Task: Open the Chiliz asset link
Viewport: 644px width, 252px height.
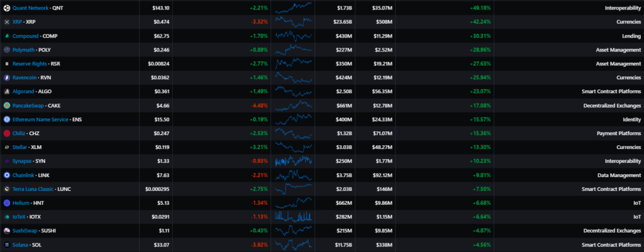Action: coord(19,133)
